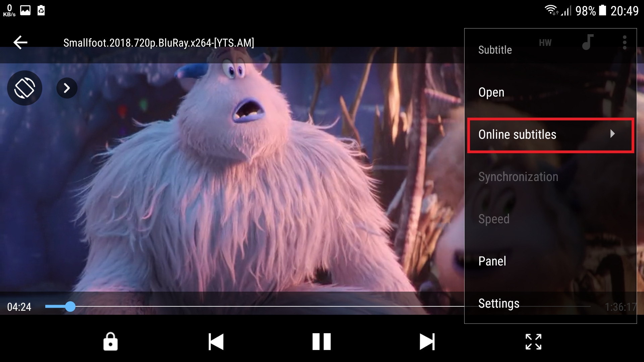The image size is (644, 362).
Task: Tap the Subtitle menu header
Action: (x=495, y=50)
